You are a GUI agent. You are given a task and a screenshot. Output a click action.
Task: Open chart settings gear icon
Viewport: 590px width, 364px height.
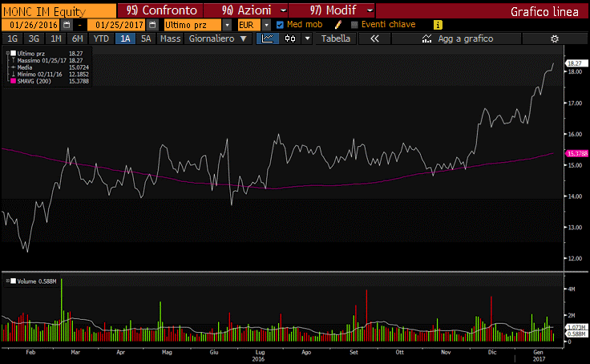(x=553, y=38)
